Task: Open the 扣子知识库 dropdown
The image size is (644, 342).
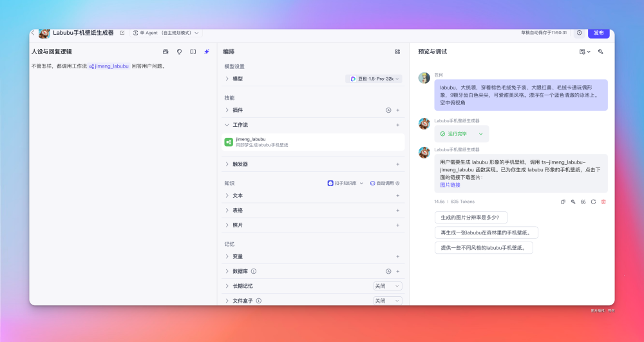Action: click(345, 183)
